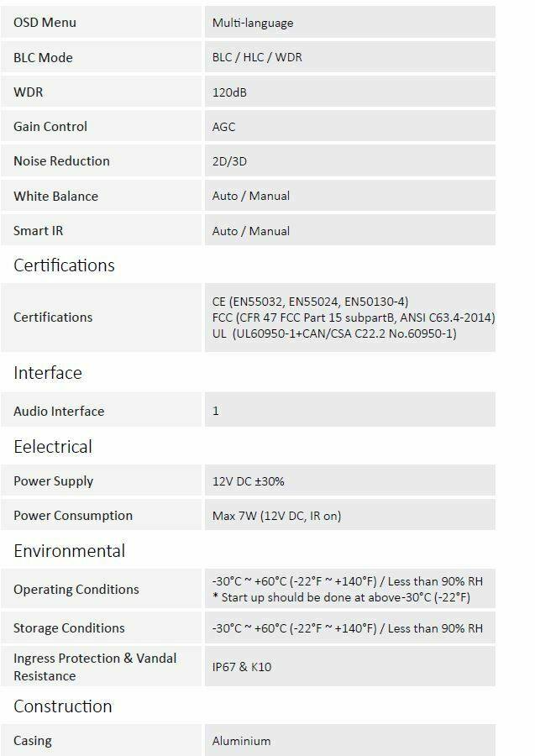
Task: Select the Audio Interface row label
Action: (x=59, y=411)
